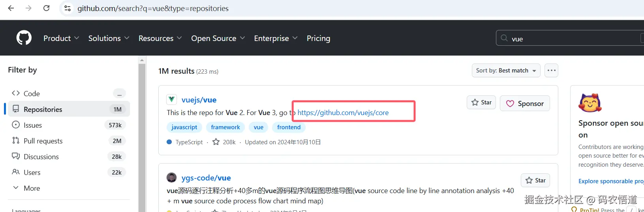Screen dimensions: 644x212
Task: Click the TypeScript language label
Action: click(189, 142)
